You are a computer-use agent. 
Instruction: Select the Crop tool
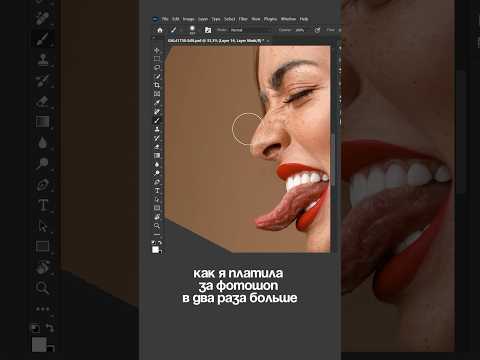157,85
